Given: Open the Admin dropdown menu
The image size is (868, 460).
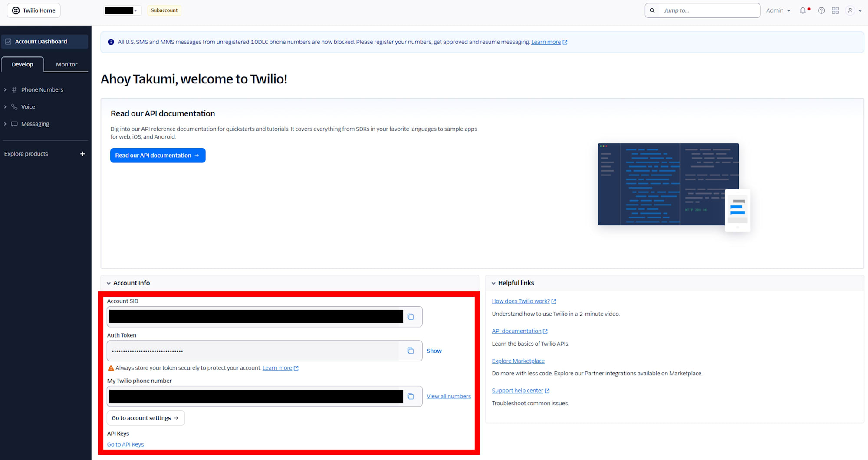Looking at the screenshot, I should pyautogui.click(x=778, y=10).
